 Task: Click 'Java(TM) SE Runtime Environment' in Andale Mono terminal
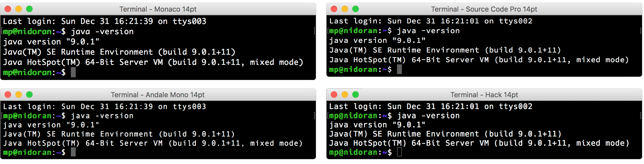pyautogui.click(x=78, y=134)
